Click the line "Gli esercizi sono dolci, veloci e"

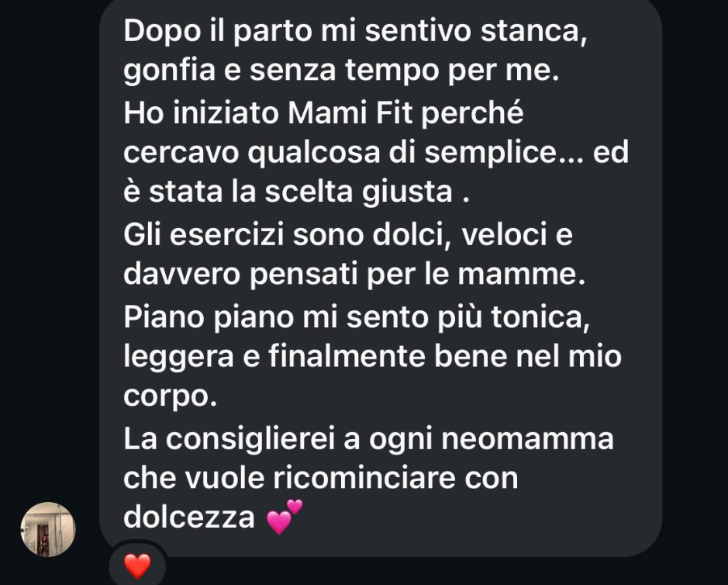pos(348,235)
